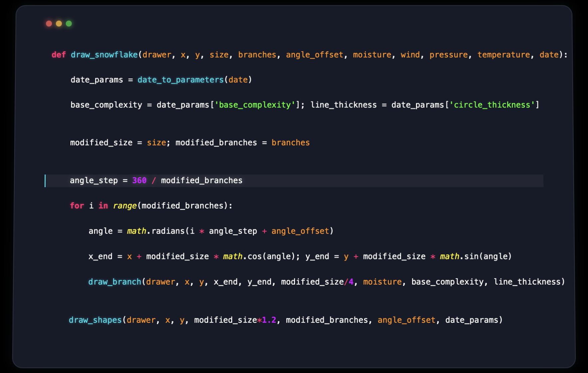Click the red close window dot

49,24
